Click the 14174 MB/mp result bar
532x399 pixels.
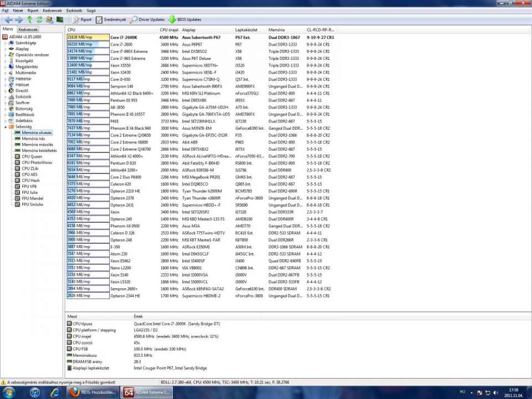(x=88, y=51)
